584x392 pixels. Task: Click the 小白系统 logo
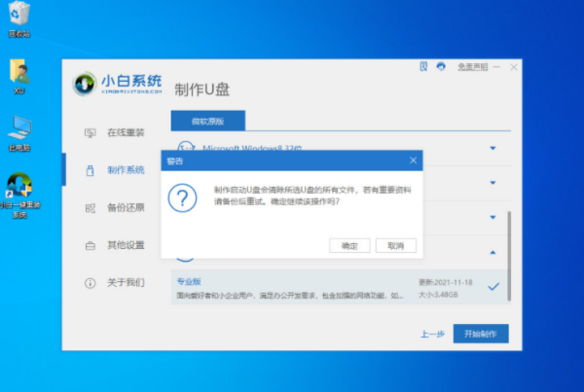(118, 84)
